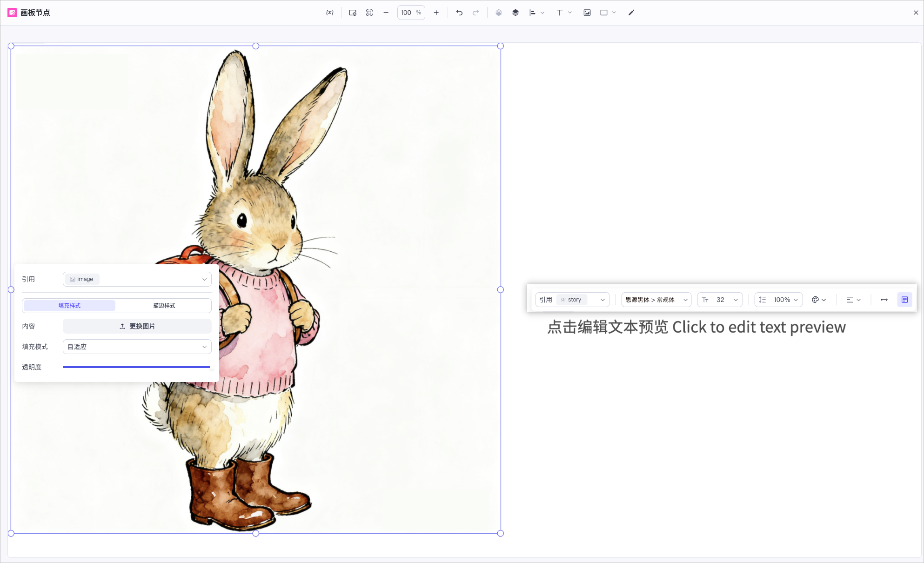Image resolution: width=924 pixels, height=563 pixels.
Task: Click the 更换图片 button
Action: [137, 326]
